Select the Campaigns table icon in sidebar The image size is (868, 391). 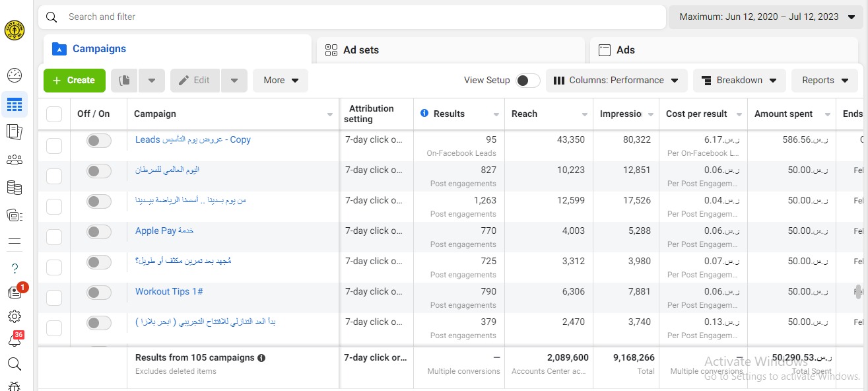(15, 104)
